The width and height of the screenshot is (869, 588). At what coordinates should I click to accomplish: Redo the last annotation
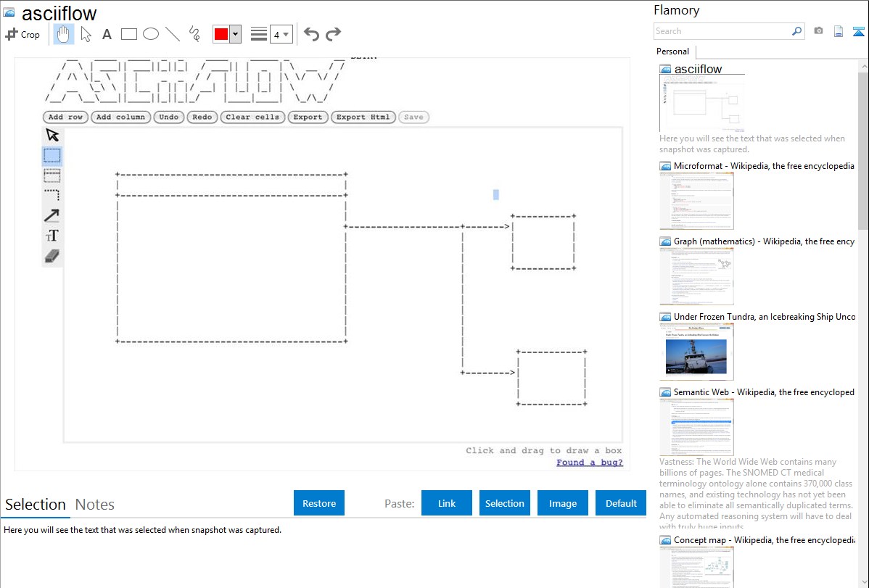point(333,34)
